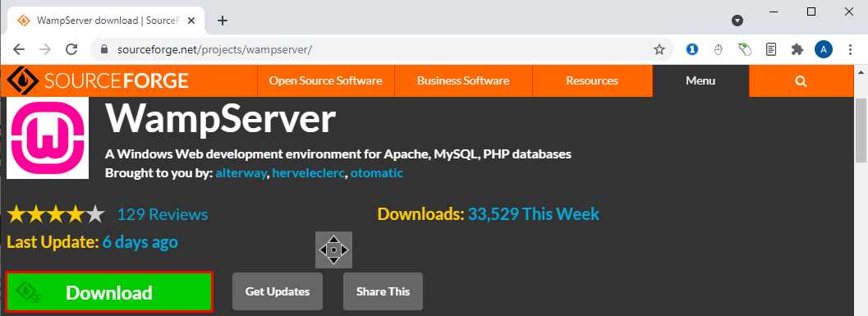Open profile avatar labeled A
The width and height of the screenshot is (868, 316).
(x=823, y=50)
